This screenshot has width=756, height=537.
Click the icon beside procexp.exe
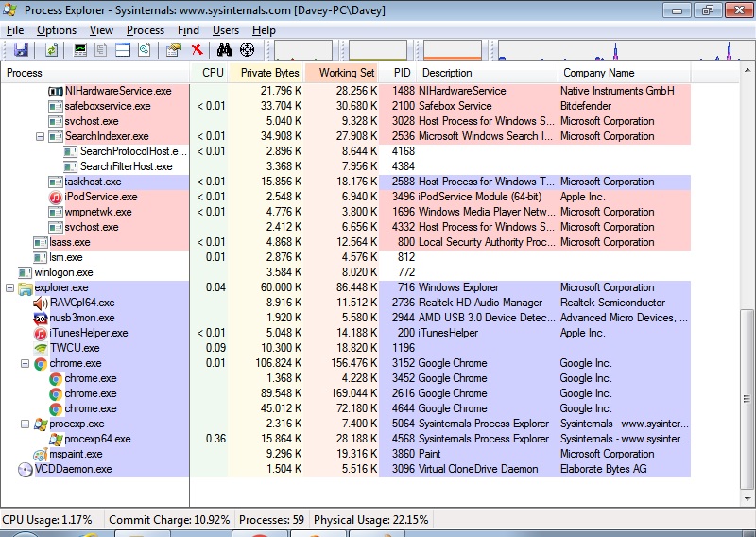[41, 424]
